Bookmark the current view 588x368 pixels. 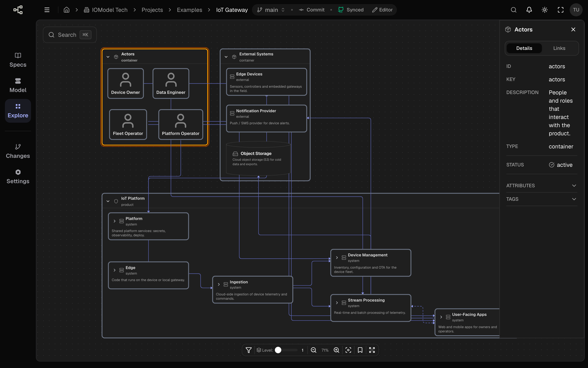360,350
